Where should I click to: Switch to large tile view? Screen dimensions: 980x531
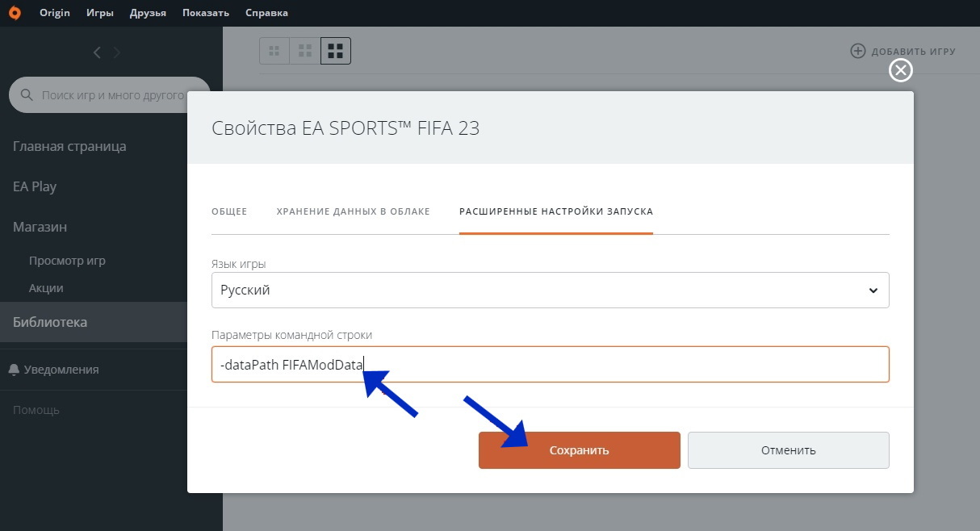click(336, 51)
